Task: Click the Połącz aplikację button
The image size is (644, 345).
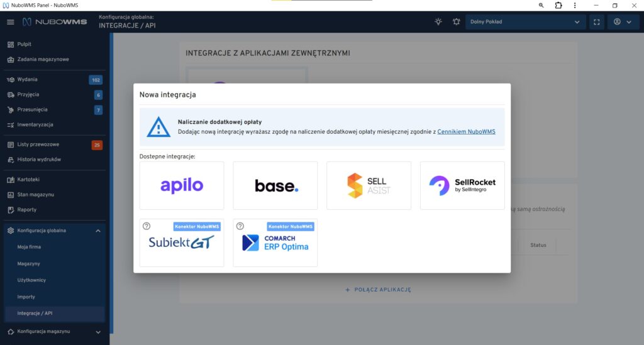Action: [x=378, y=290]
